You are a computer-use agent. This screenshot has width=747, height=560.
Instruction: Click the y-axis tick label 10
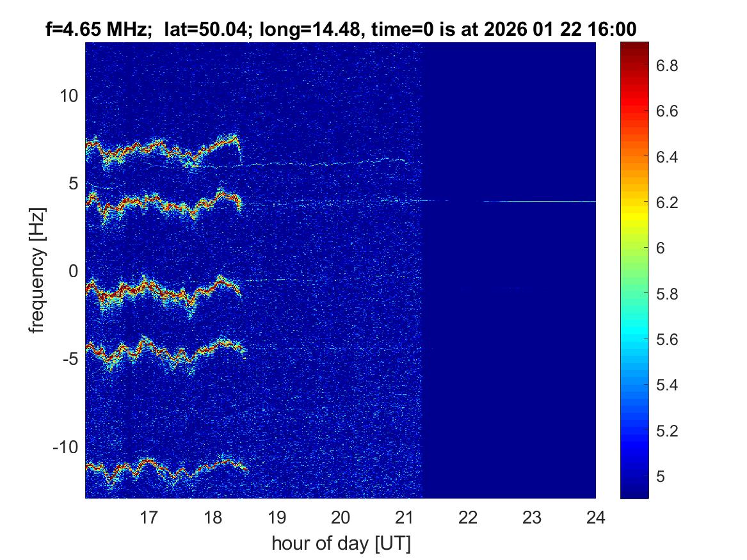pos(68,96)
